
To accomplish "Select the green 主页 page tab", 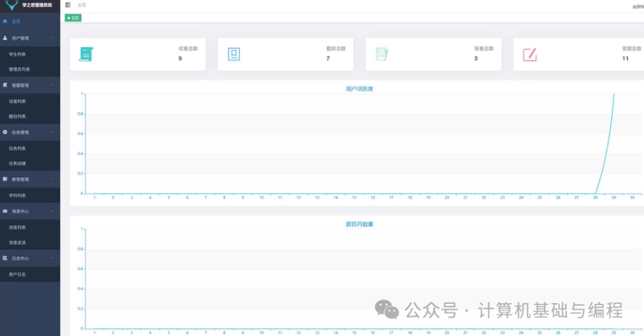I will point(73,18).
